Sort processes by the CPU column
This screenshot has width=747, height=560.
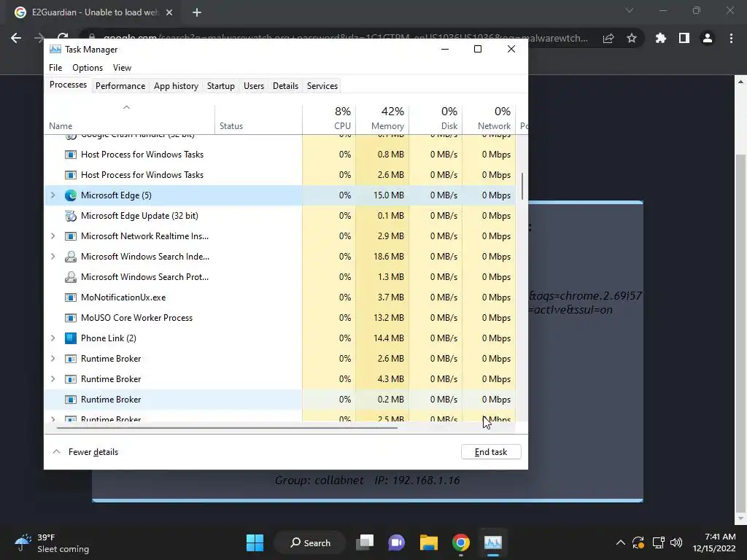point(329,118)
